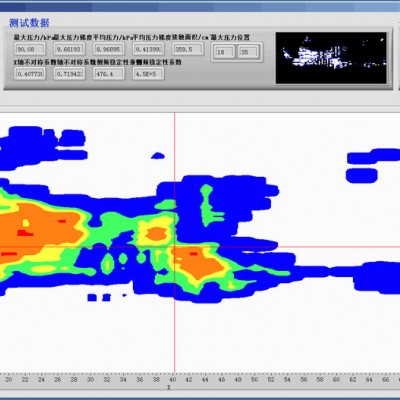The width and height of the screenshot is (400, 400).
Task: Click the field showing 0.71942
Action: (69, 74)
